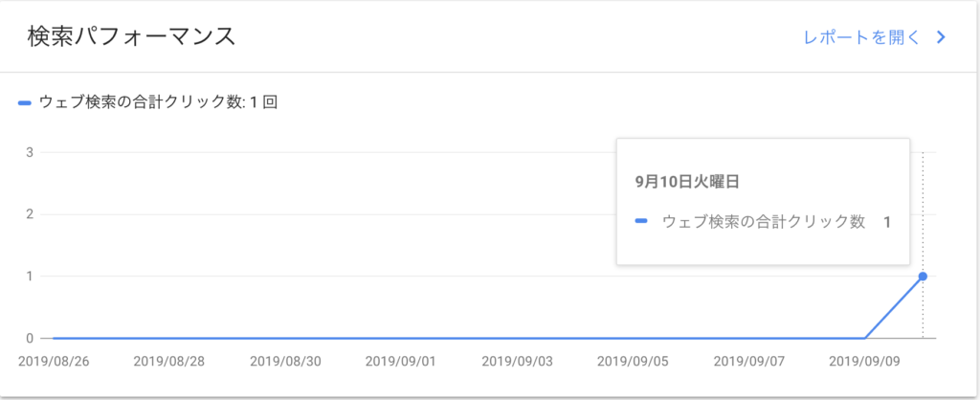This screenshot has height=400, width=980.
Task: Click the tooltip metric label ウェブ検索の合計クリック数
Action: (x=763, y=221)
